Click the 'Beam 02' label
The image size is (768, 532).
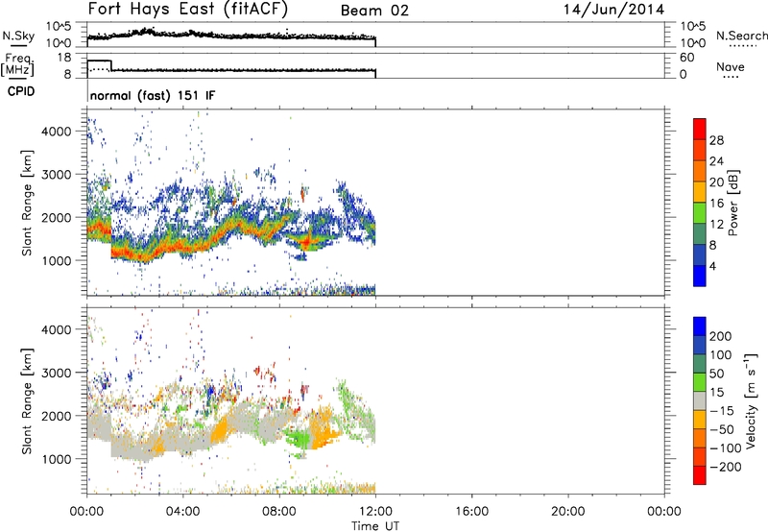click(374, 11)
